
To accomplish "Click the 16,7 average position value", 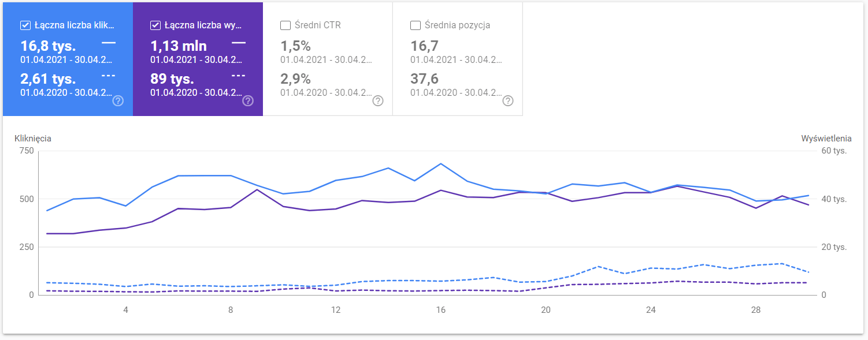I will [x=423, y=46].
